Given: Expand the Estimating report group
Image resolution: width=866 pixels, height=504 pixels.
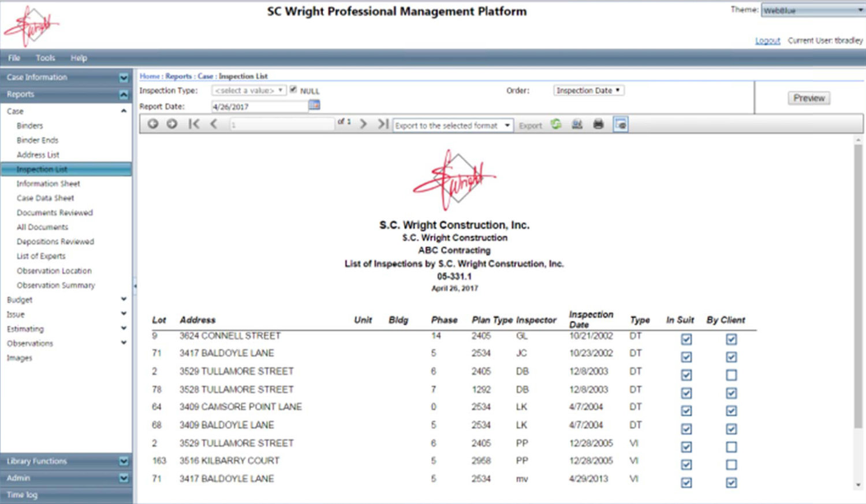Looking at the screenshot, I should (124, 328).
